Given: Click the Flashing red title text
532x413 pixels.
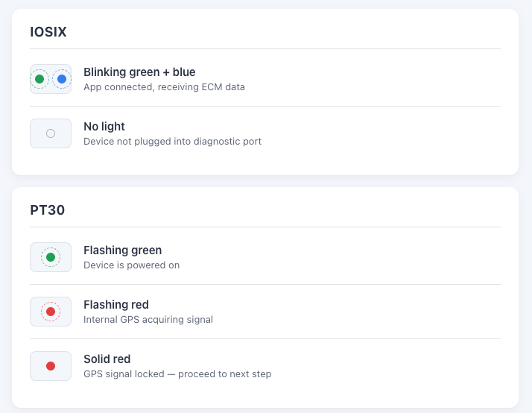Looking at the screenshot, I should [116, 305].
